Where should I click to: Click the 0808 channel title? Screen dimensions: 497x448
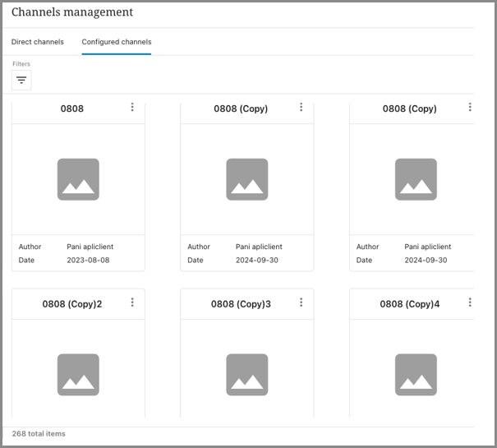pyautogui.click(x=72, y=109)
